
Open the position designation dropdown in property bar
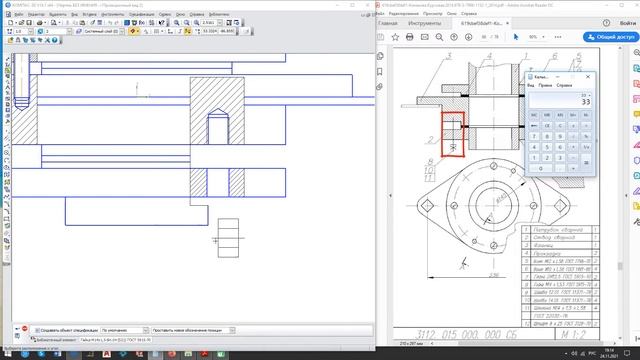[232, 330]
